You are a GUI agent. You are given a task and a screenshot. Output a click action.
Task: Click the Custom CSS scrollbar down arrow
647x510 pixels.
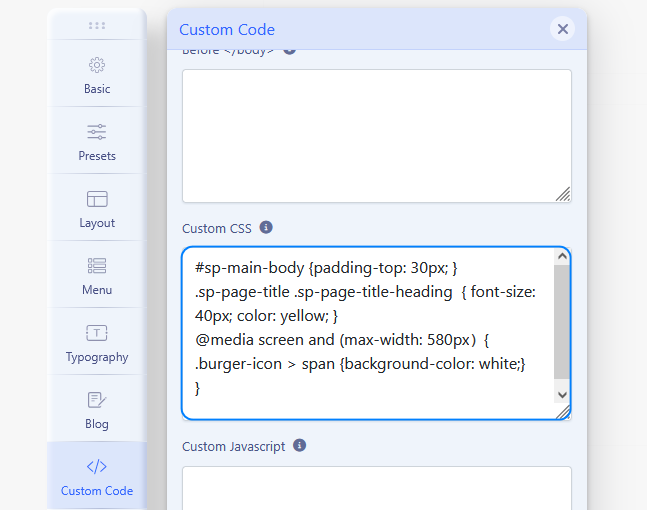coord(562,395)
